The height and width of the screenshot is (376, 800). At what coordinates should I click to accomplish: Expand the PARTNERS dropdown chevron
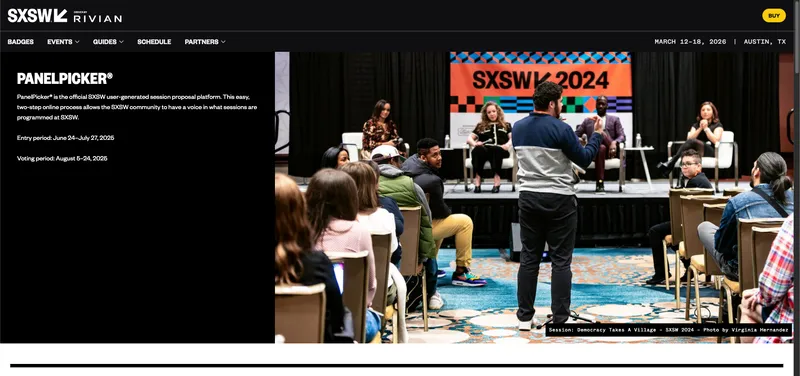coord(223,42)
